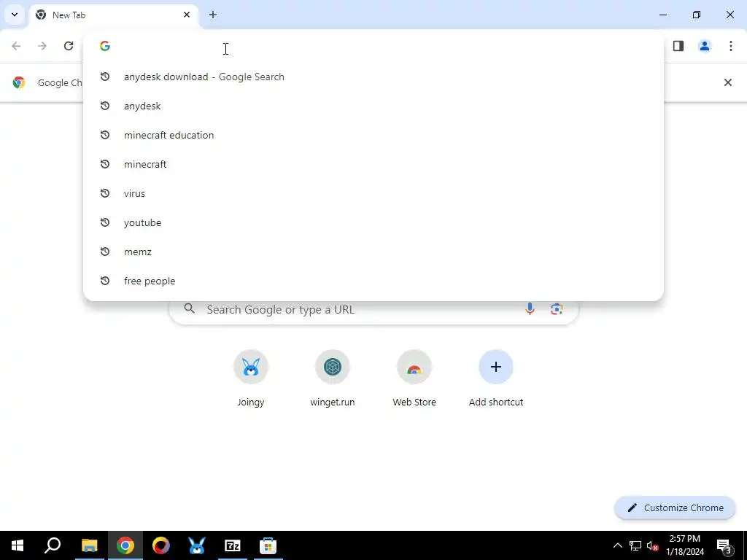Dismiss the Google Chrome info bar
Viewport: 747px width, 560px height.
tap(728, 82)
